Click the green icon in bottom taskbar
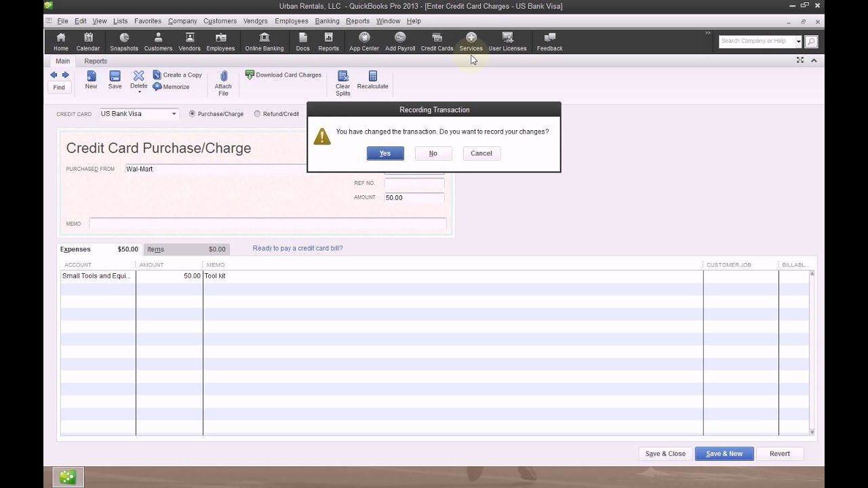Screen dimensions: 868x488 click(x=67, y=477)
